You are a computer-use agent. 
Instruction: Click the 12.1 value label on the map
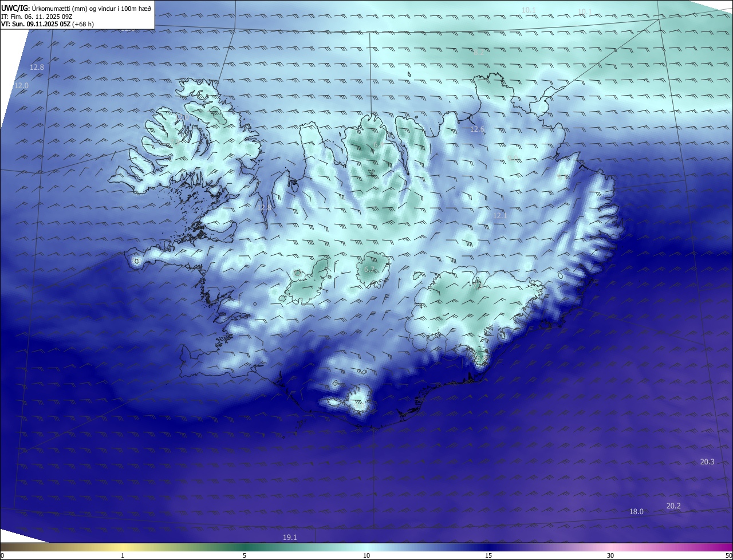coord(500,215)
